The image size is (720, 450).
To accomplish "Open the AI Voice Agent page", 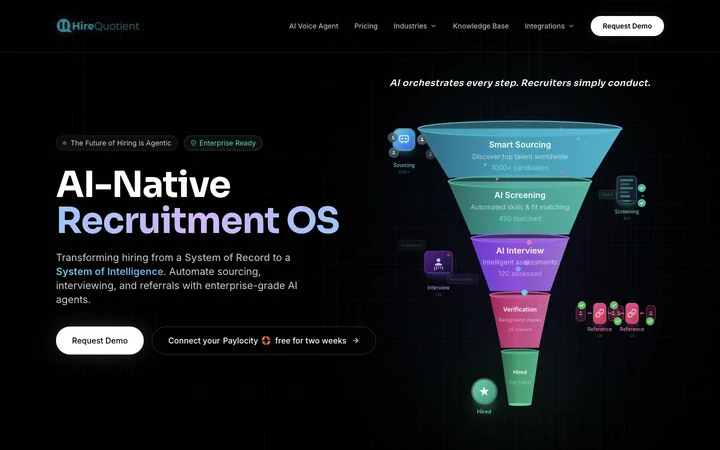I will [314, 26].
